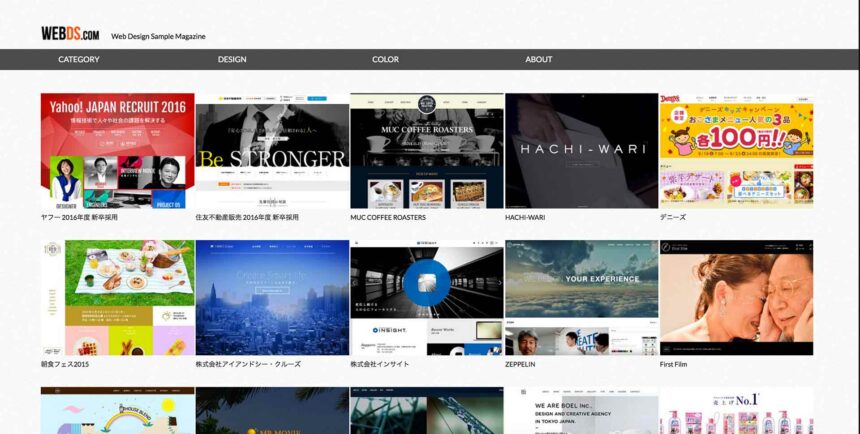Image resolution: width=860 pixels, height=434 pixels.
Task: Open the picnic breakfast festival thumbnail
Action: point(117,298)
